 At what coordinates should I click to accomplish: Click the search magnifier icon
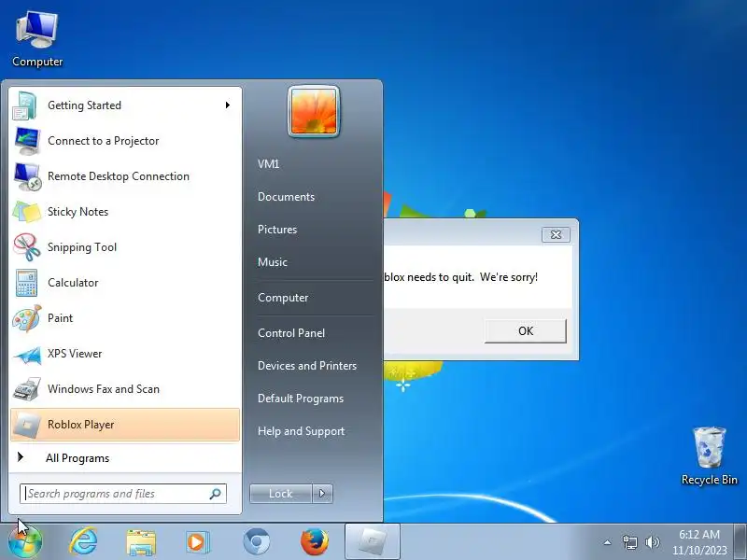tap(216, 494)
